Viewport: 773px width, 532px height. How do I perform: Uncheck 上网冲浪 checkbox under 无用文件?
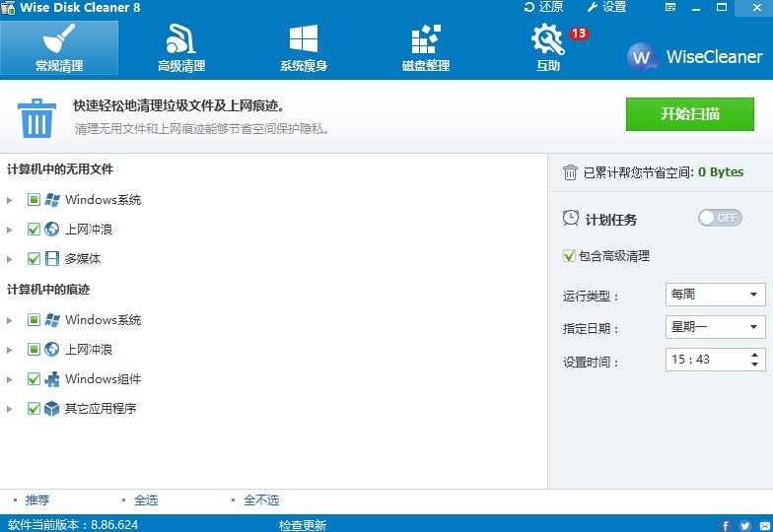34,229
